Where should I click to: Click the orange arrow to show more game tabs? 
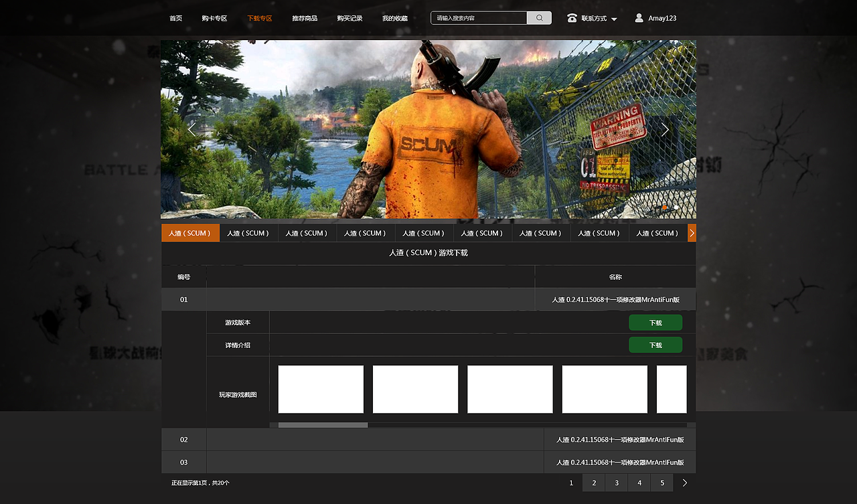pos(692,233)
